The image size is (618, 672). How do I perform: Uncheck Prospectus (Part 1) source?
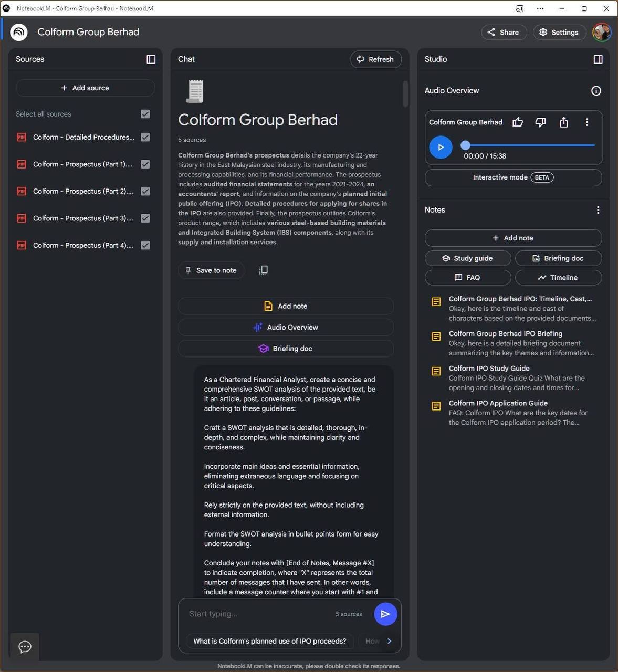(x=145, y=164)
